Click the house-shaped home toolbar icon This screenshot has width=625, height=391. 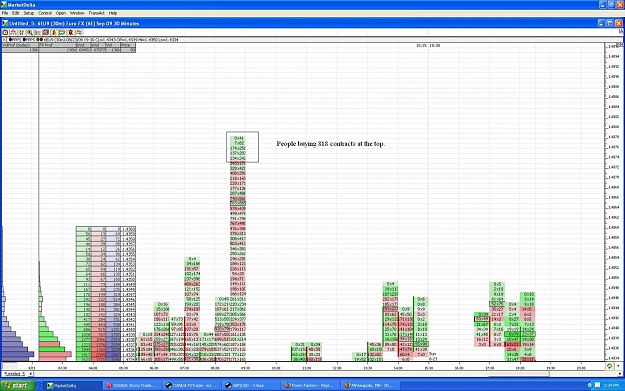[x=13, y=32]
